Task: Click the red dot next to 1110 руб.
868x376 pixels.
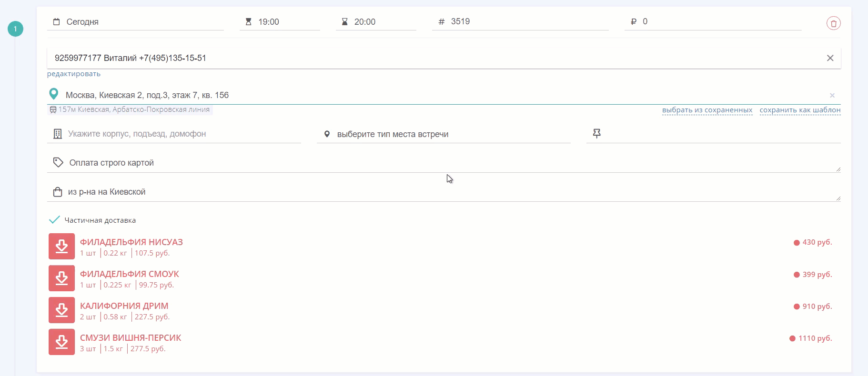Action: pyautogui.click(x=792, y=338)
